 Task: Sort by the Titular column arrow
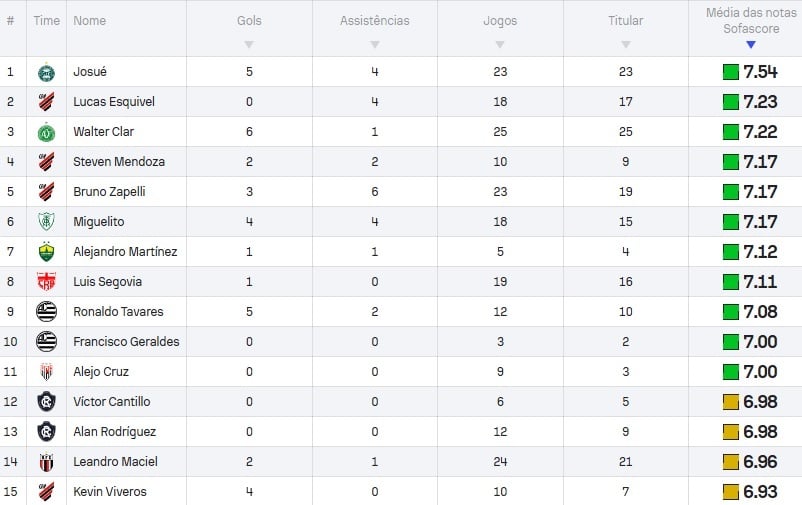click(x=626, y=45)
